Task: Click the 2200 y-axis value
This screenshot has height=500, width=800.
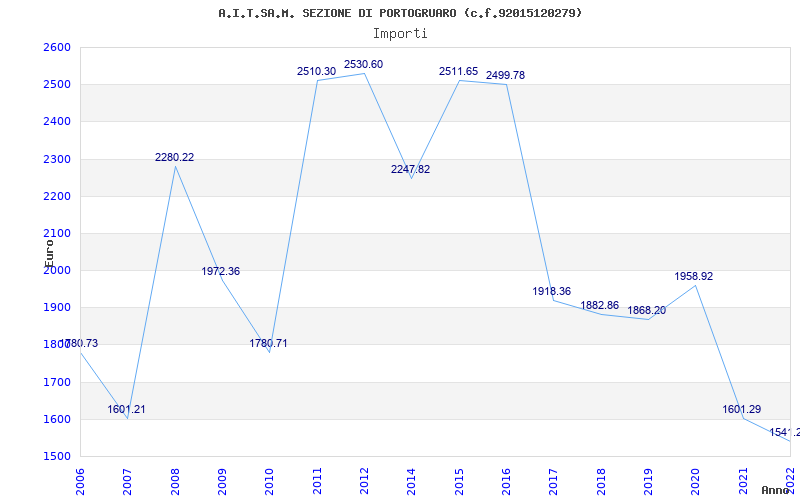Action: coord(57,196)
